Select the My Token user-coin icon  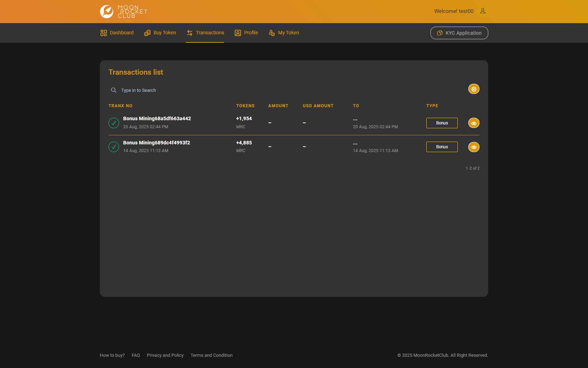tap(272, 33)
